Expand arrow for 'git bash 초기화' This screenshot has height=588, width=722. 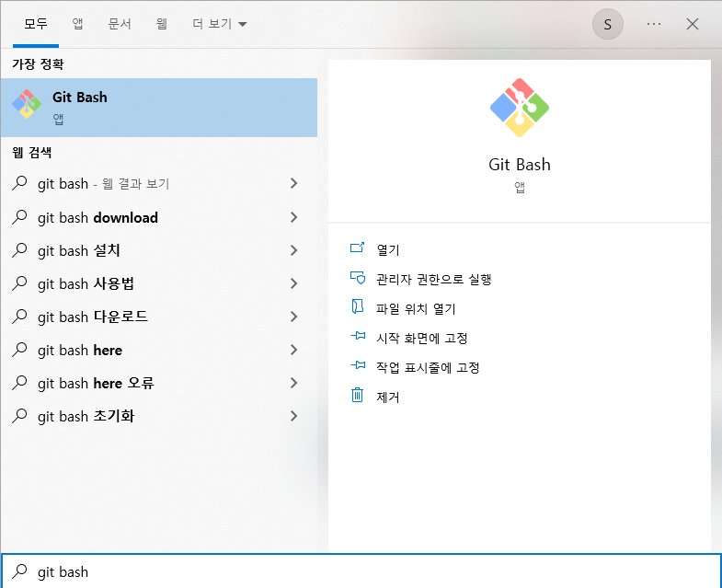click(293, 416)
